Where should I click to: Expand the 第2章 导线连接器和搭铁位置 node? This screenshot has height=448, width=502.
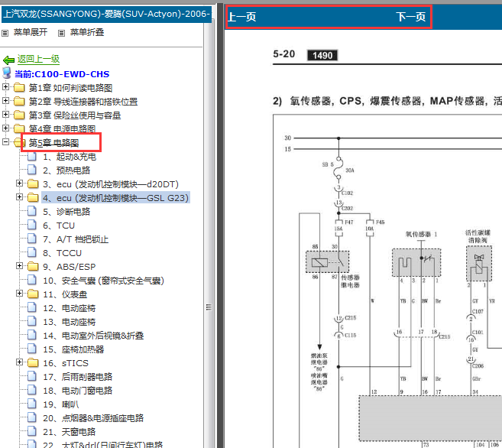coord(6,102)
